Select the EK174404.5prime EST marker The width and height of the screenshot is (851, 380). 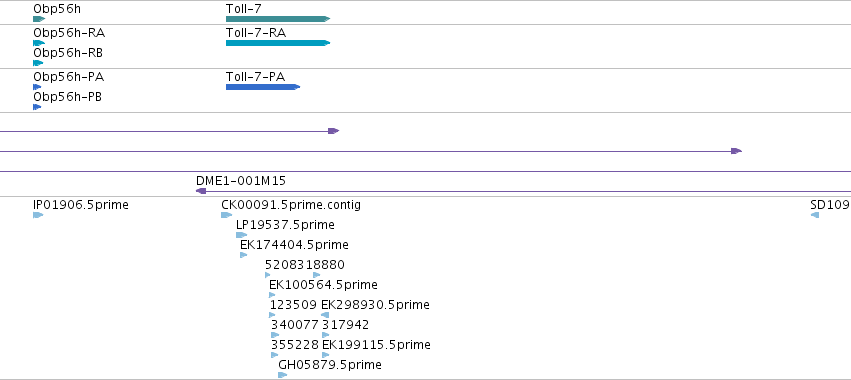(x=244, y=255)
